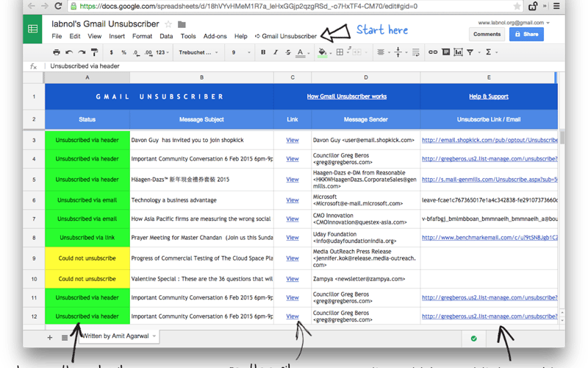The height and width of the screenshot is (368, 588).
Task: Open the all sheets list icon
Action: point(65,338)
